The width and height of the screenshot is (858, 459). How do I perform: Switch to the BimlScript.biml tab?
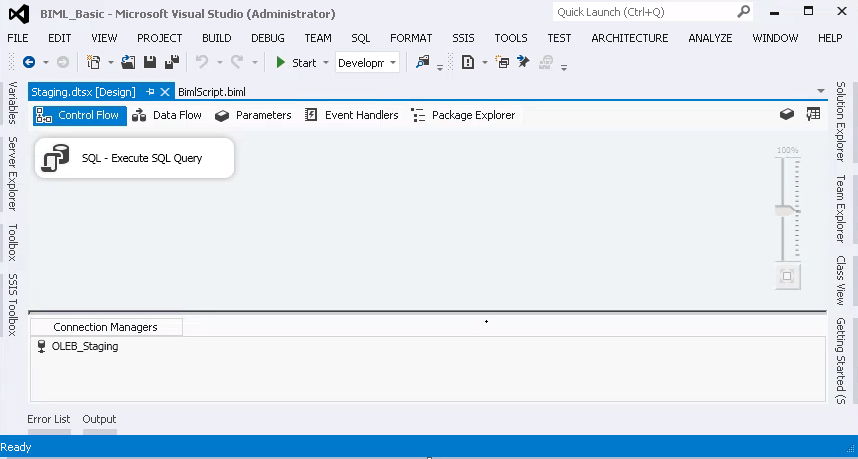[x=212, y=92]
